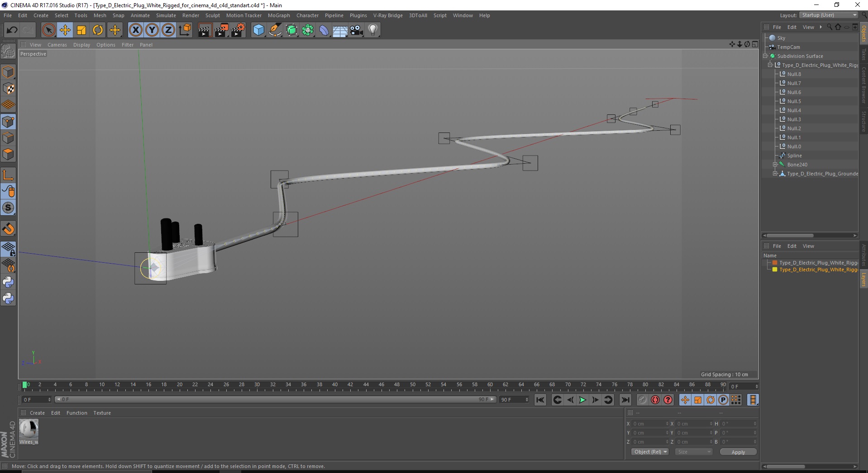Enable Axis mode L-shaped icon
The image size is (868, 473).
click(8, 175)
